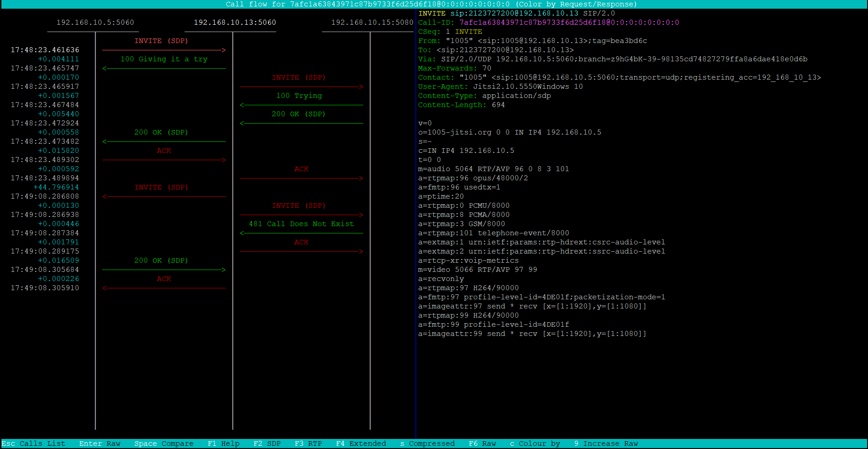The height and width of the screenshot is (449, 868).
Task: Select the 192.168.10.13:5060 column header
Action: [x=235, y=22]
